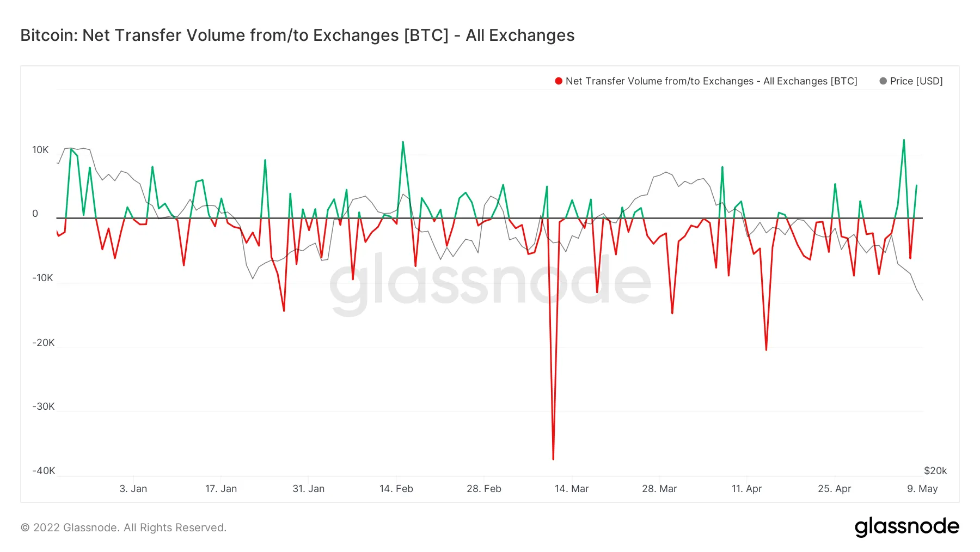Viewport: 980px width, 552px height.
Task: Select the 3. Jan date label
Action: tap(133, 489)
